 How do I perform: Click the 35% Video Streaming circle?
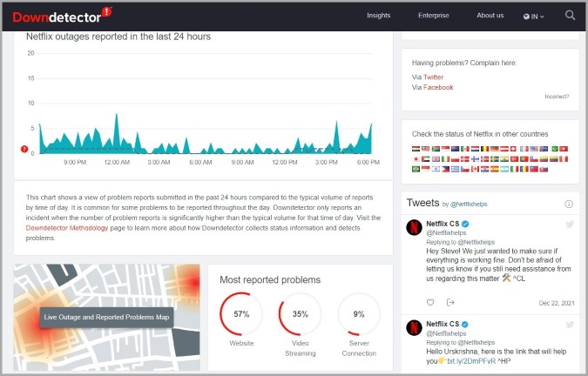click(300, 314)
